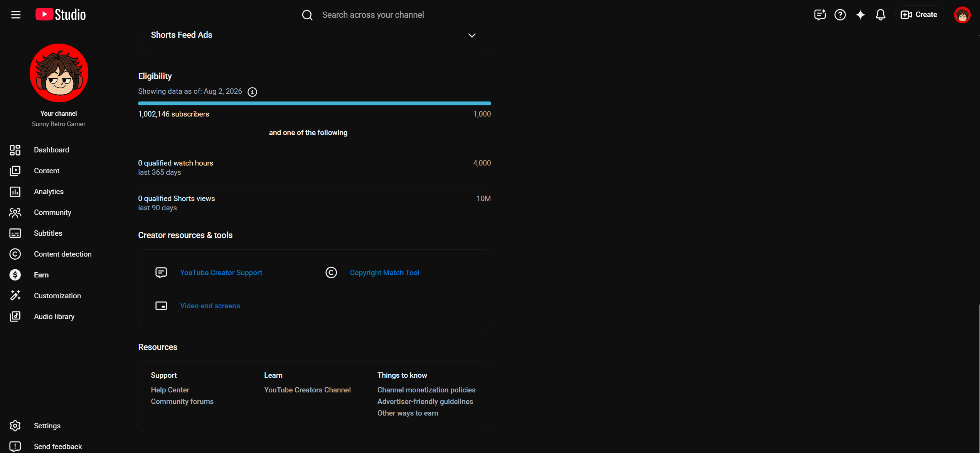Click the YouTube Studio logo
This screenshot has height=453, width=980.
tap(61, 15)
